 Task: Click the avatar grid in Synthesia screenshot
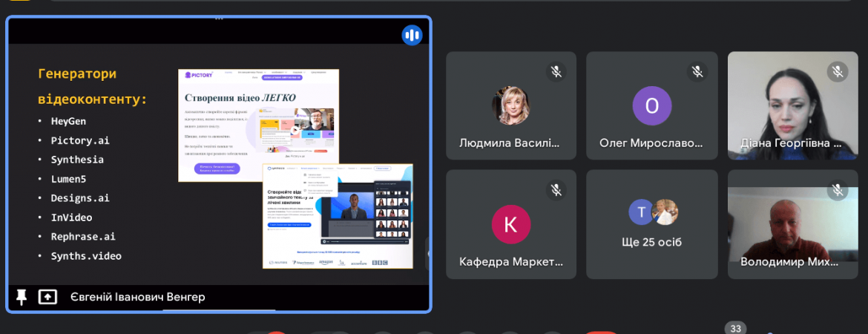pos(392,212)
